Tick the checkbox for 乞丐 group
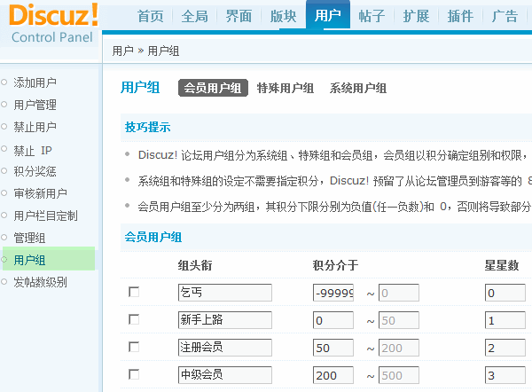 click(134, 293)
